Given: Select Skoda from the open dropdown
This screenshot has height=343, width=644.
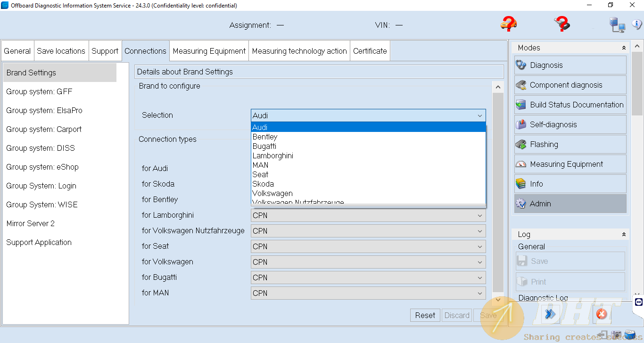Looking at the screenshot, I should [x=263, y=184].
